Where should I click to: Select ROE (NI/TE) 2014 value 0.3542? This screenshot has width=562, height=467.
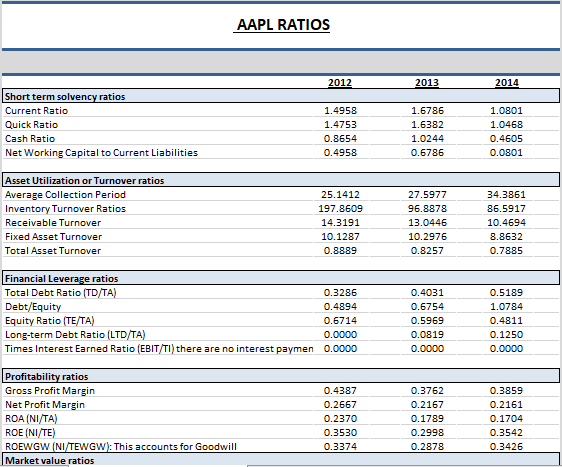(x=506, y=433)
